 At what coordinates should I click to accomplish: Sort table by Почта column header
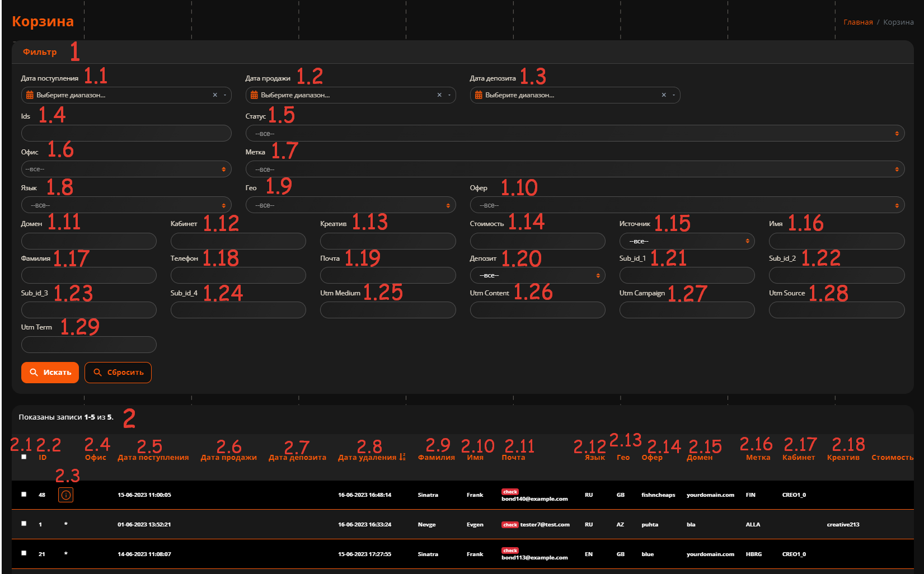tap(513, 458)
